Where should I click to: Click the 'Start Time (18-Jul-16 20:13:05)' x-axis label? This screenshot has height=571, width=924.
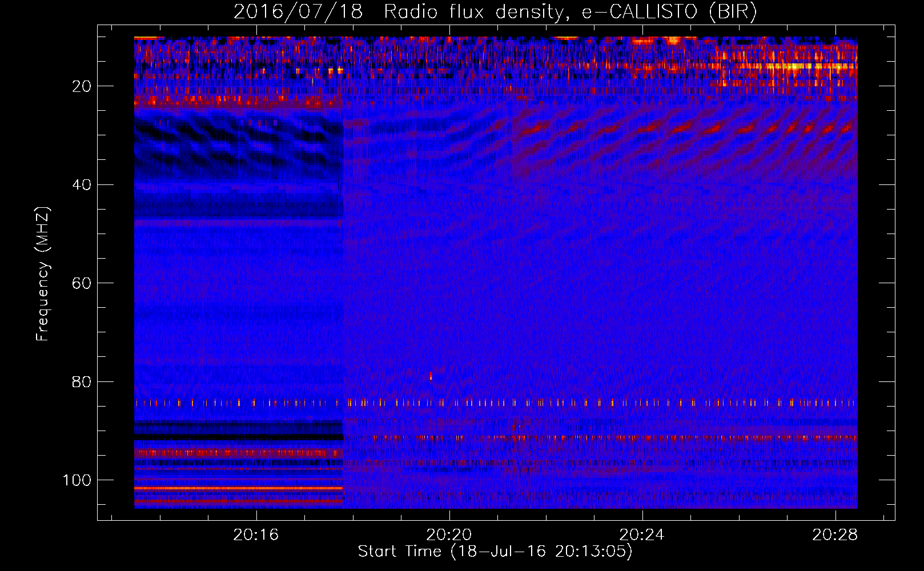[495, 552]
